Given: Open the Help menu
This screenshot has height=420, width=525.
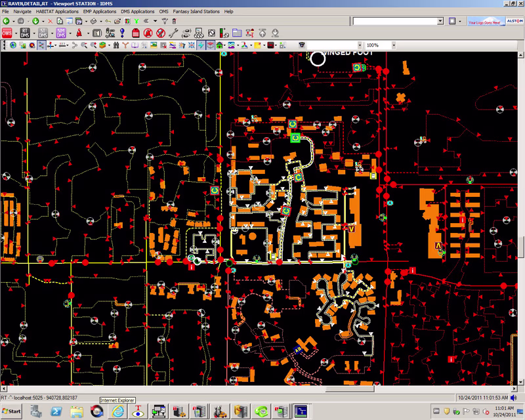Looking at the screenshot, I should pos(228,11).
